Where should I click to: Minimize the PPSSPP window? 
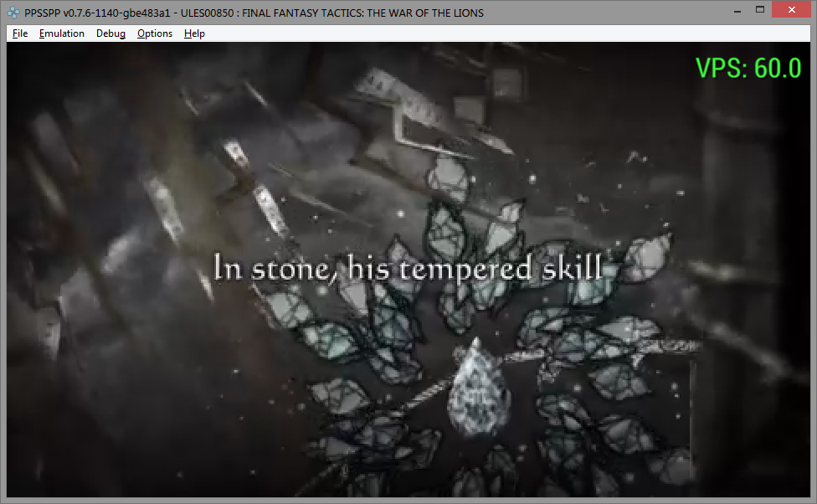tap(737, 10)
